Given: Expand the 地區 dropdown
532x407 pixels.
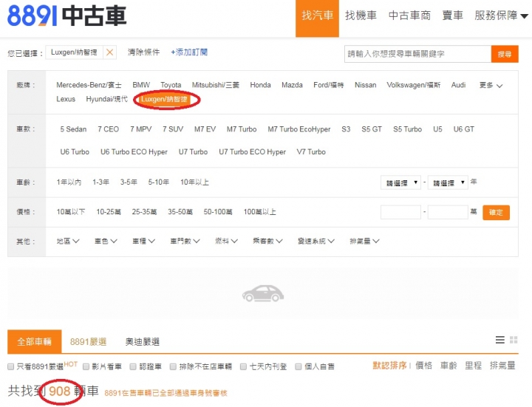Looking at the screenshot, I should click(x=68, y=241).
